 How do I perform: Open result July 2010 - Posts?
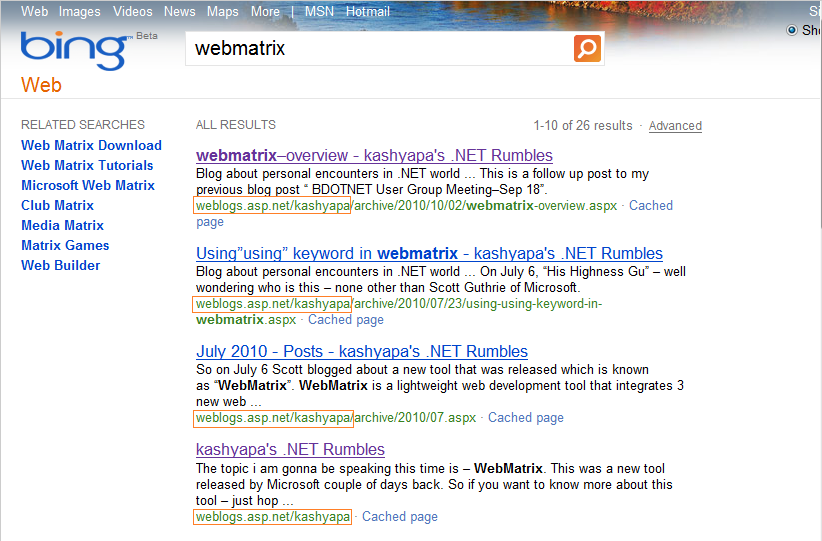[362, 351]
